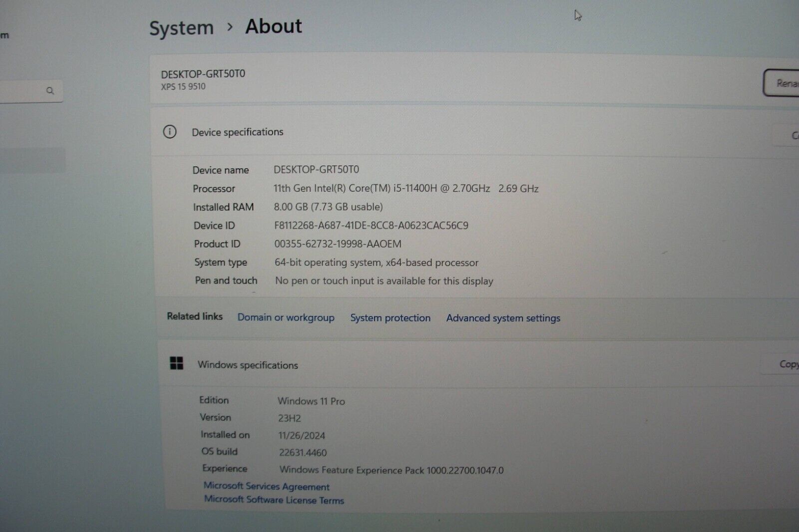
Task: Click the Processor specification row
Action: coord(350,189)
